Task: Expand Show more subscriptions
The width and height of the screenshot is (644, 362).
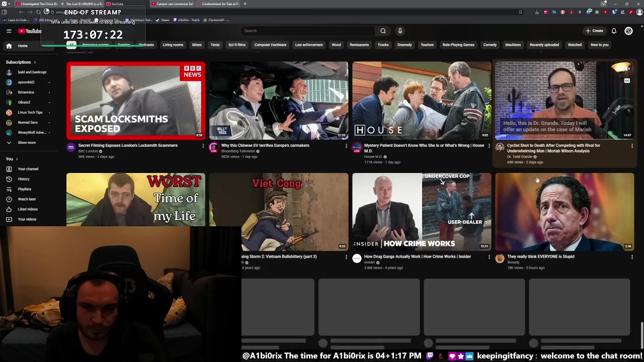Action: pyautogui.click(x=27, y=142)
